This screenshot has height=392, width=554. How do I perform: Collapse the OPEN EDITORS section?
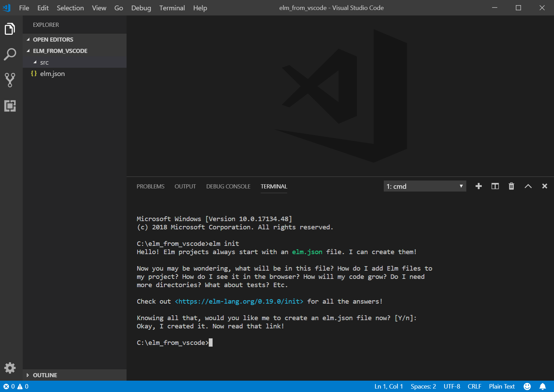(x=53, y=40)
